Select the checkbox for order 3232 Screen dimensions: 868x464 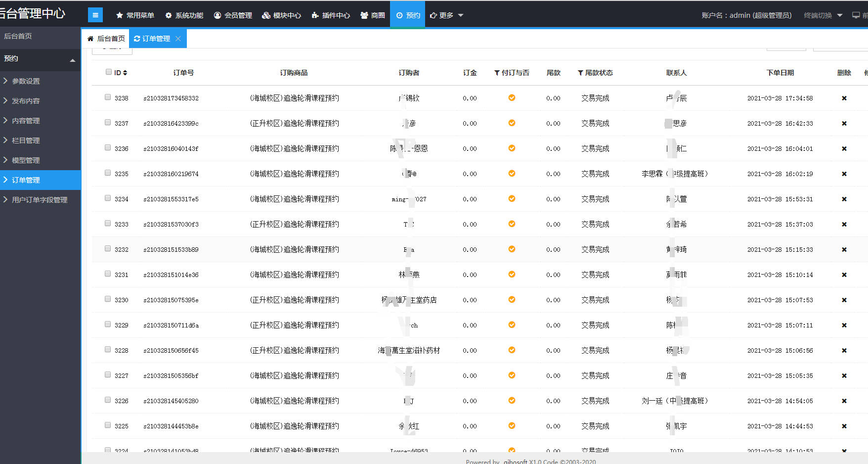tap(108, 248)
